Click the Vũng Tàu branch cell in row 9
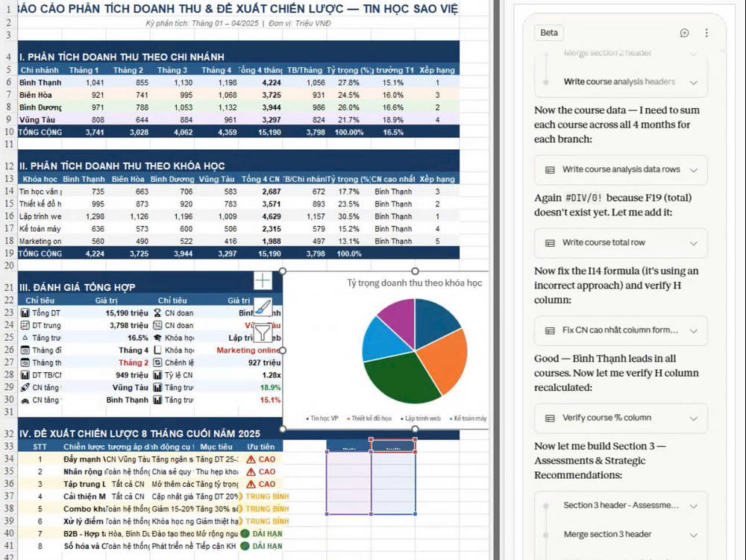746x560 pixels. point(40,119)
